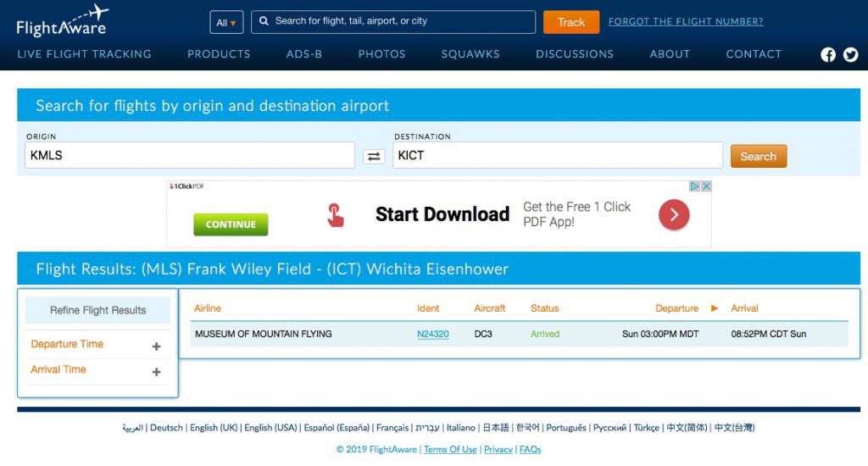Image resolution: width=868 pixels, height=466 pixels.
Task: Close the ad with the X icon
Action: [x=706, y=186]
